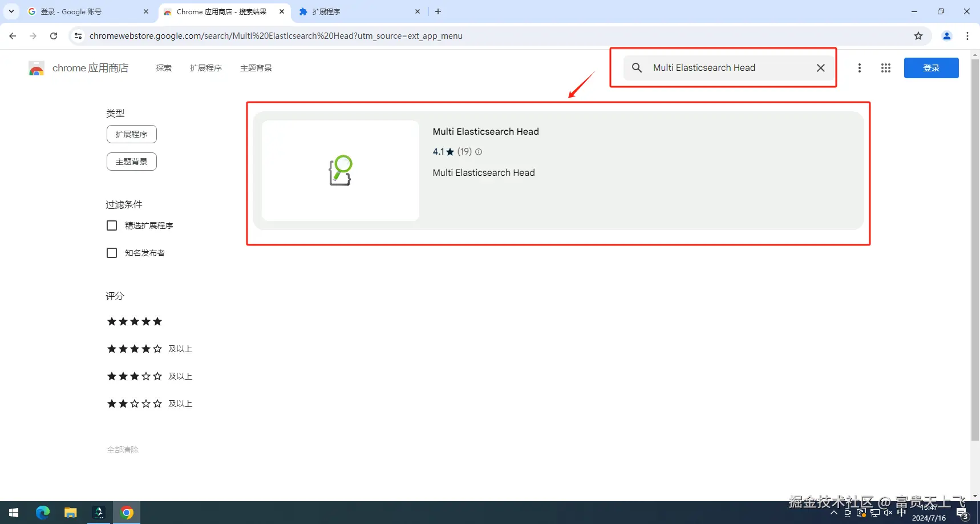This screenshot has height=524, width=980.
Task: Click the Multi Elasticsearch Head description text
Action: coord(484,172)
